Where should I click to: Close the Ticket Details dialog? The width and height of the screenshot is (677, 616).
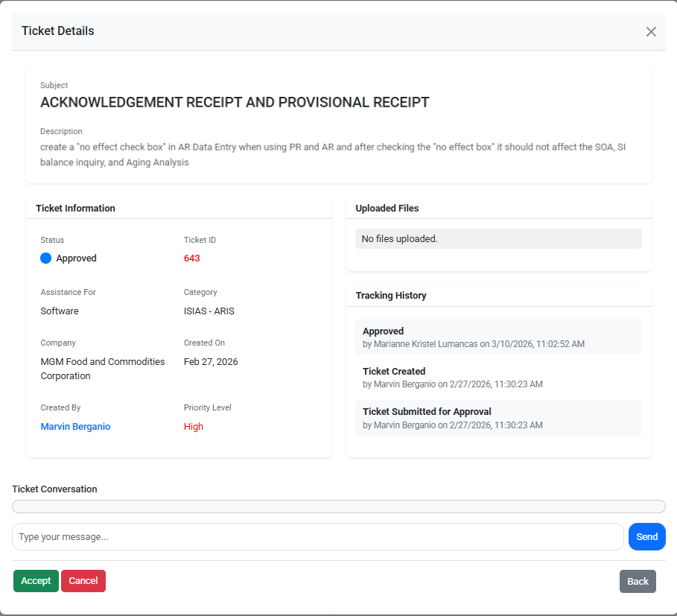651,31
